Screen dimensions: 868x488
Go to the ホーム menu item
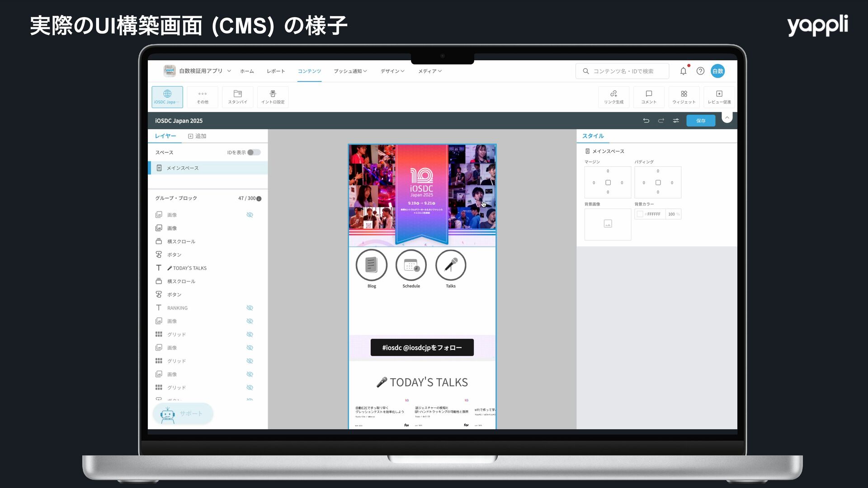click(x=247, y=71)
